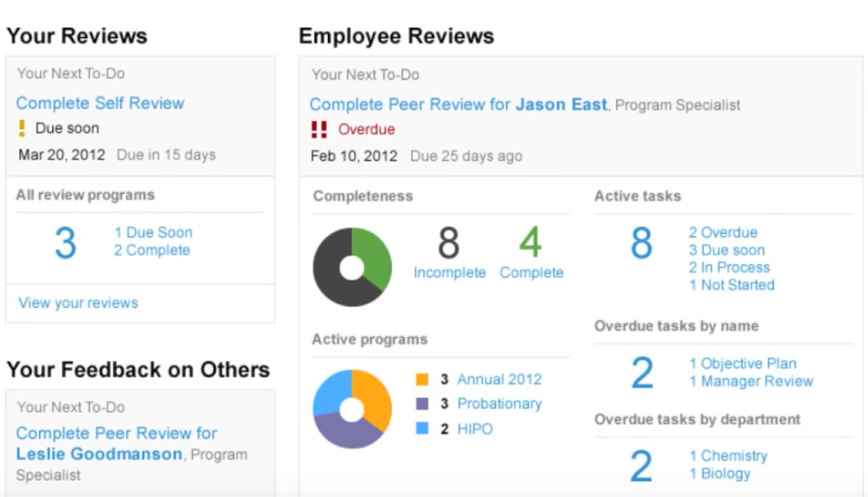The image size is (868, 497).
Task: Click the Your Feedback on Others heading
Action: 138,369
